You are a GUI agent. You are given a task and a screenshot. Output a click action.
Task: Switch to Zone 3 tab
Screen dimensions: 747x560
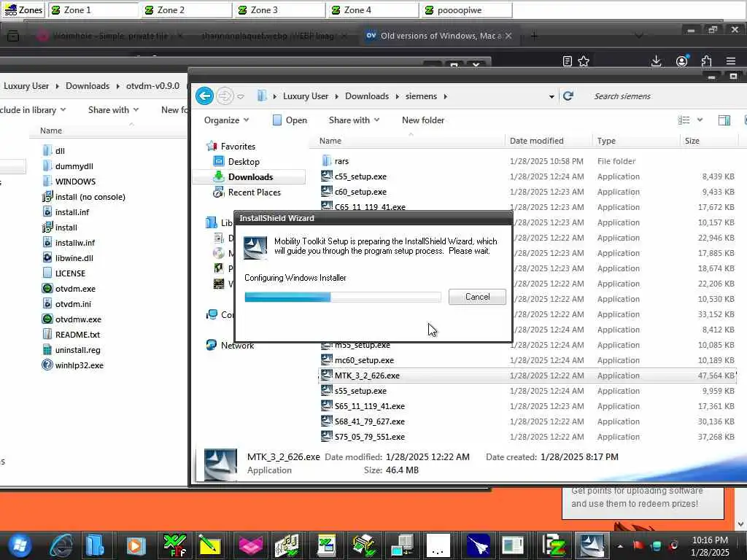[280, 10]
